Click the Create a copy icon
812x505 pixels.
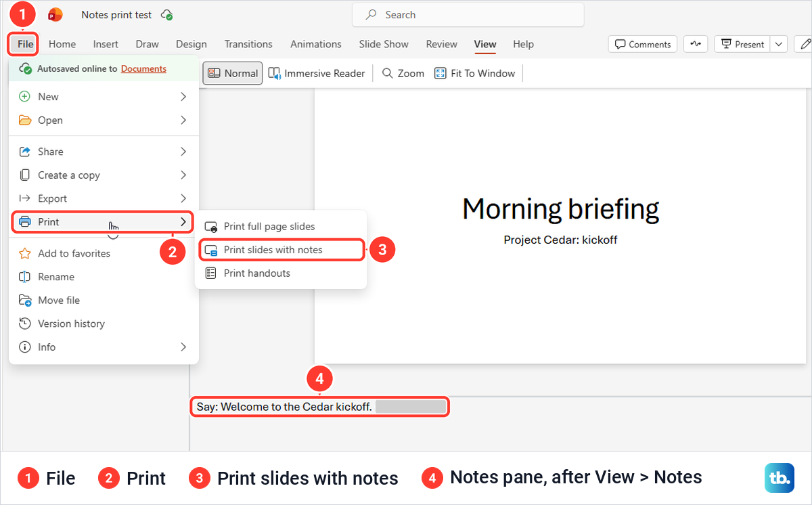[x=25, y=175]
